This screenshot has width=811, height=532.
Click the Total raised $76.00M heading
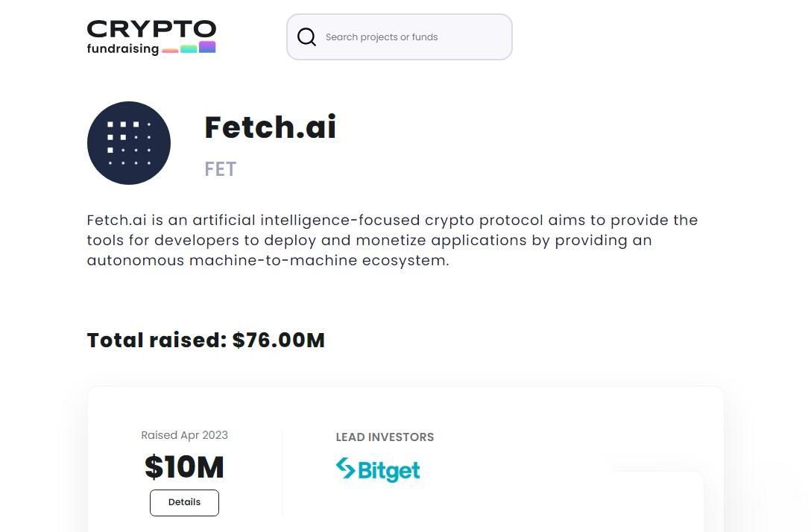(x=206, y=340)
